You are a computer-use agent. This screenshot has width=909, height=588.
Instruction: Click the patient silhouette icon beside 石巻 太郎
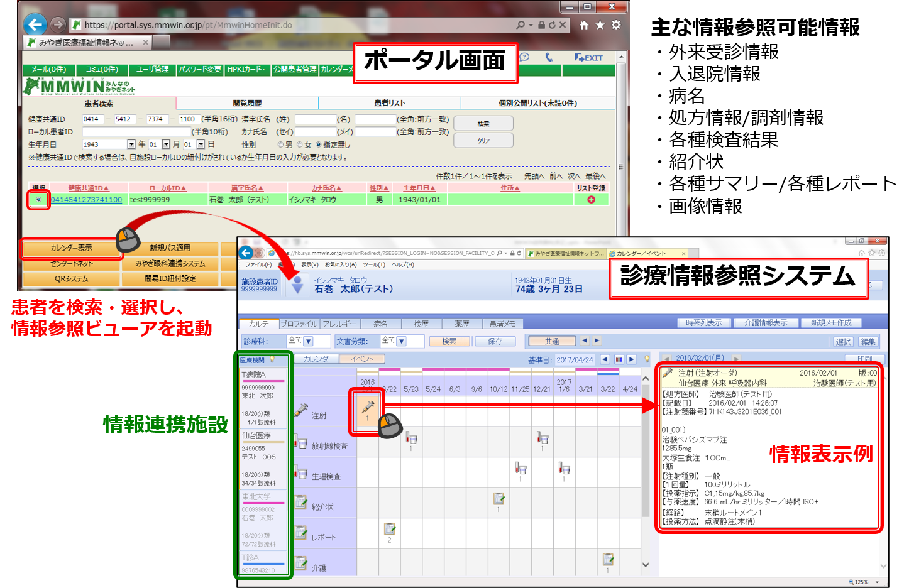click(297, 285)
